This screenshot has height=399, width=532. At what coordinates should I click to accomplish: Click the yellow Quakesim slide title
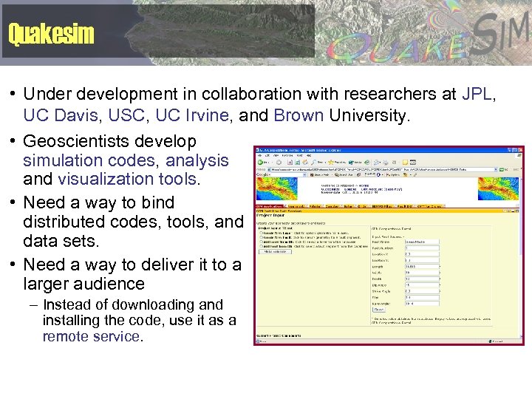(51, 33)
